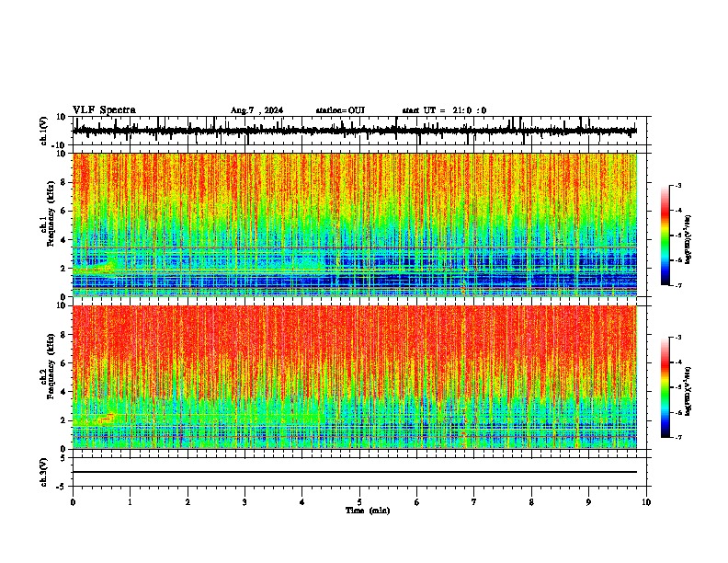Click tick label 2 on the Time axis
The image size is (728, 563).
(x=188, y=502)
